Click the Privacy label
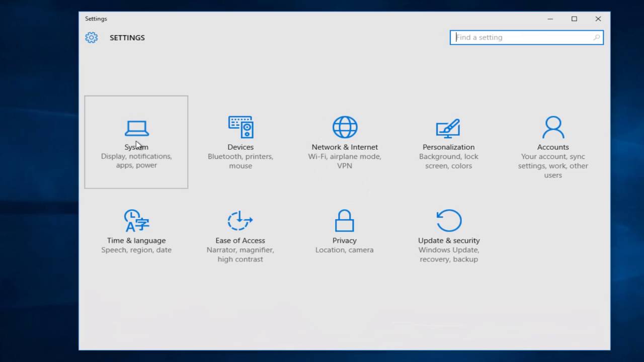The width and height of the screenshot is (644, 362). (x=345, y=240)
